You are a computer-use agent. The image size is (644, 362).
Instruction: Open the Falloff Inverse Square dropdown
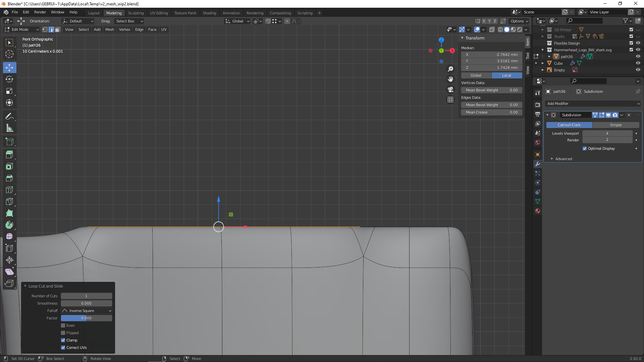pos(87,311)
